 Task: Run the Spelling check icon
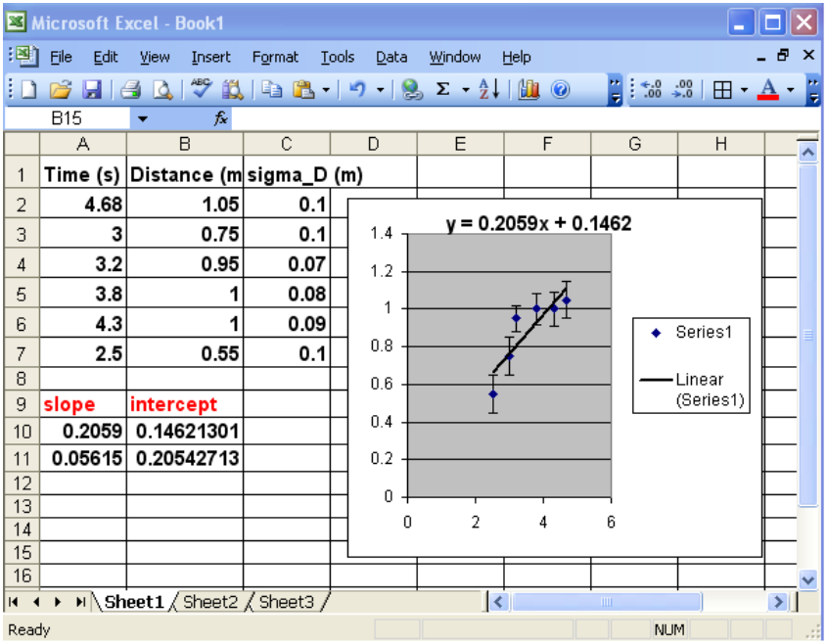(202, 90)
